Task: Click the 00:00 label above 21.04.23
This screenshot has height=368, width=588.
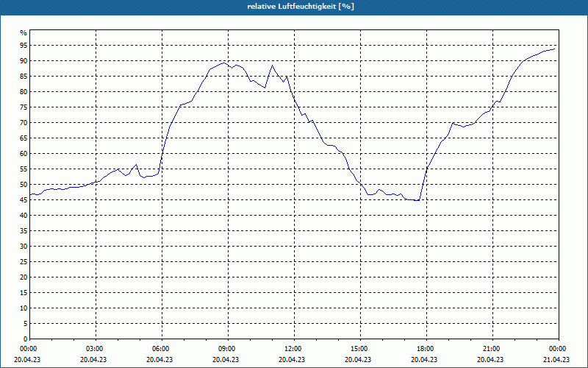Action: 559,349
